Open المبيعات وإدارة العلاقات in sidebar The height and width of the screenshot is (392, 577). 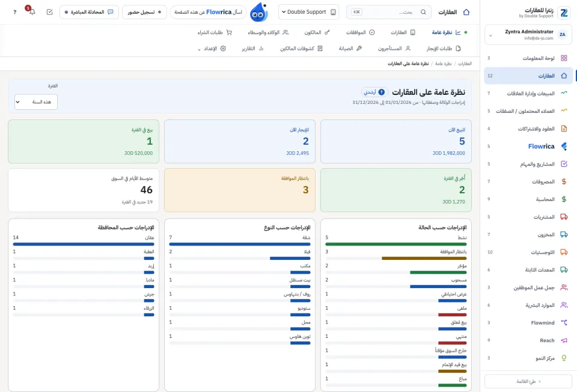[x=528, y=93]
